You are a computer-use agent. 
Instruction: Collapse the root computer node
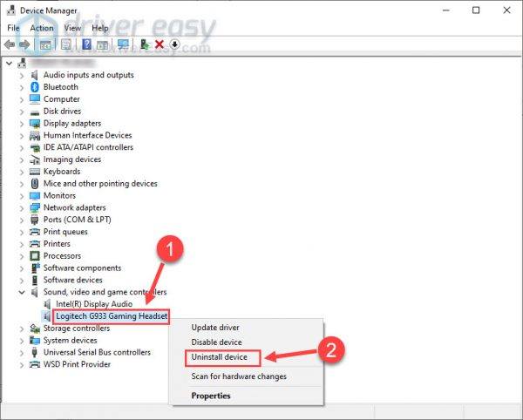point(10,63)
